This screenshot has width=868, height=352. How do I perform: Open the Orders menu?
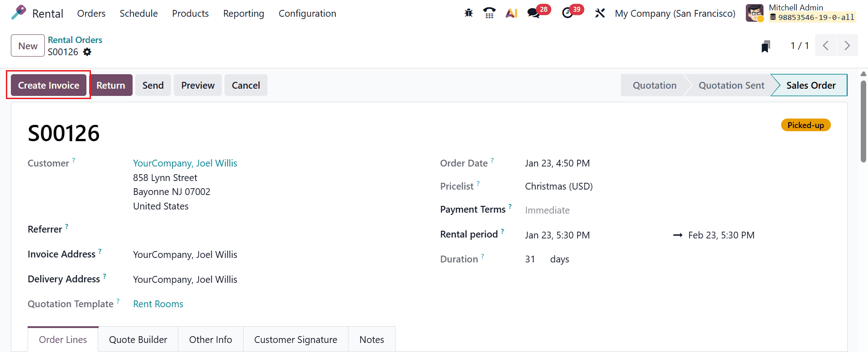pyautogui.click(x=91, y=14)
